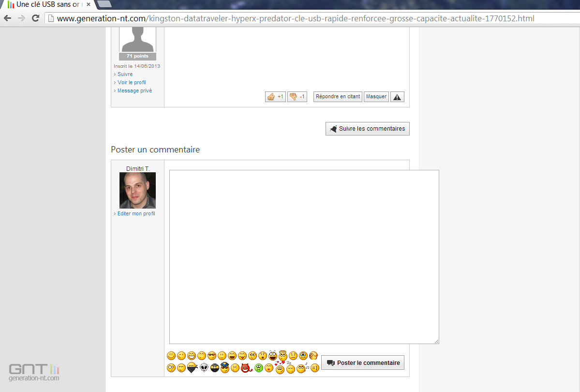Click the 'Inscrit le 14/06/2013' text
The height and width of the screenshot is (392, 580).
coord(137,66)
